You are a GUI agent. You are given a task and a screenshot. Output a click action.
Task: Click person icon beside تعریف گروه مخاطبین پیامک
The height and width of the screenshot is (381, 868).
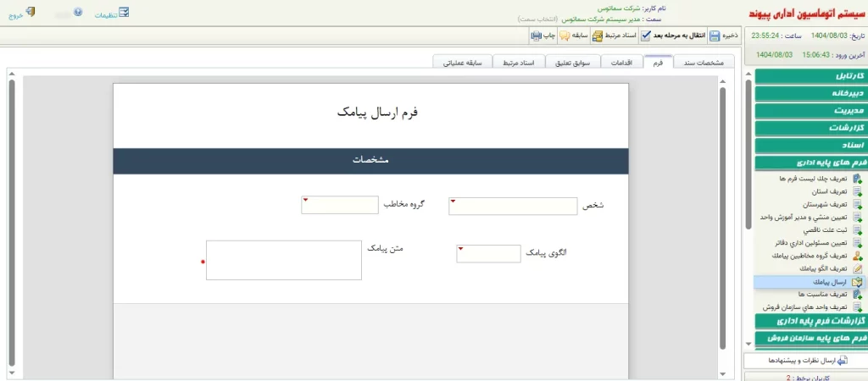pos(858,256)
